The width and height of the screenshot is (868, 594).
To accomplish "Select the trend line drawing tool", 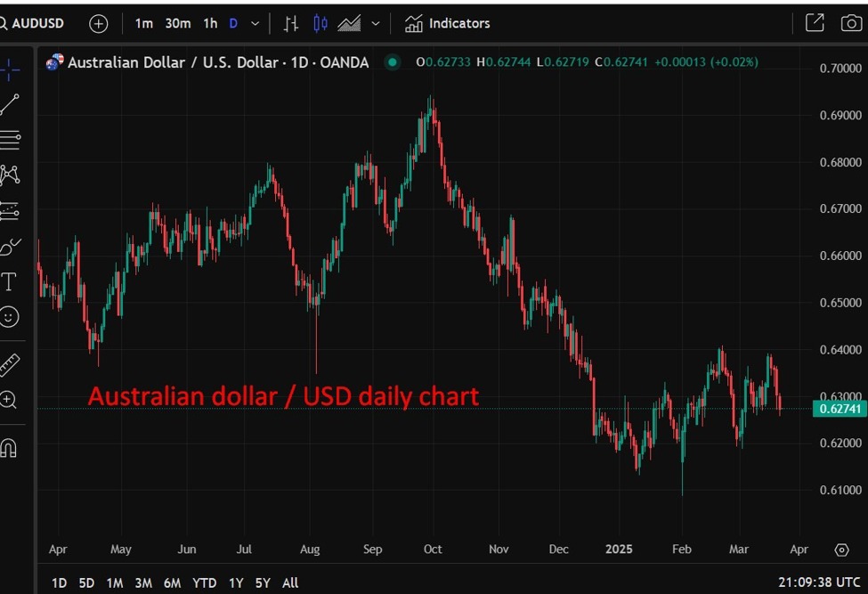I will point(10,104).
